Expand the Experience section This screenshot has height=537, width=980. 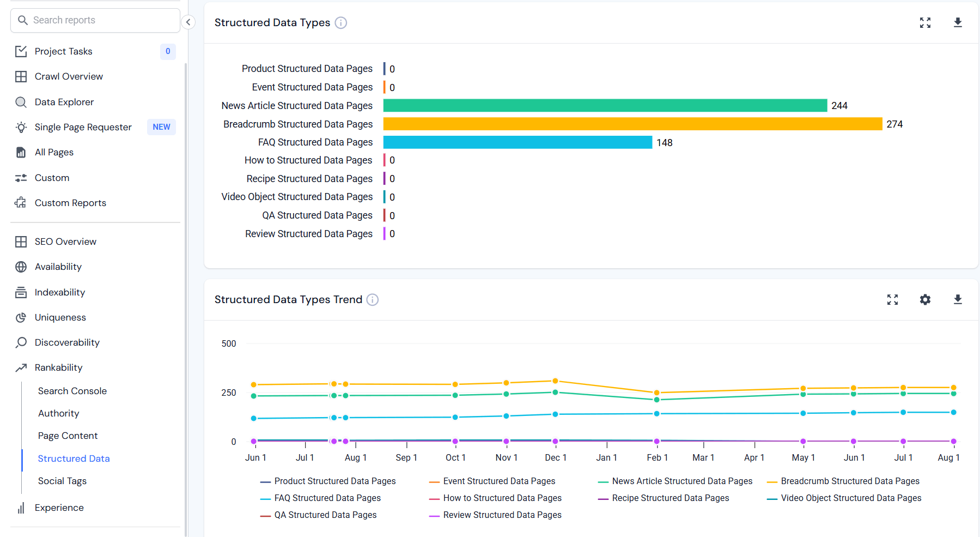point(59,508)
